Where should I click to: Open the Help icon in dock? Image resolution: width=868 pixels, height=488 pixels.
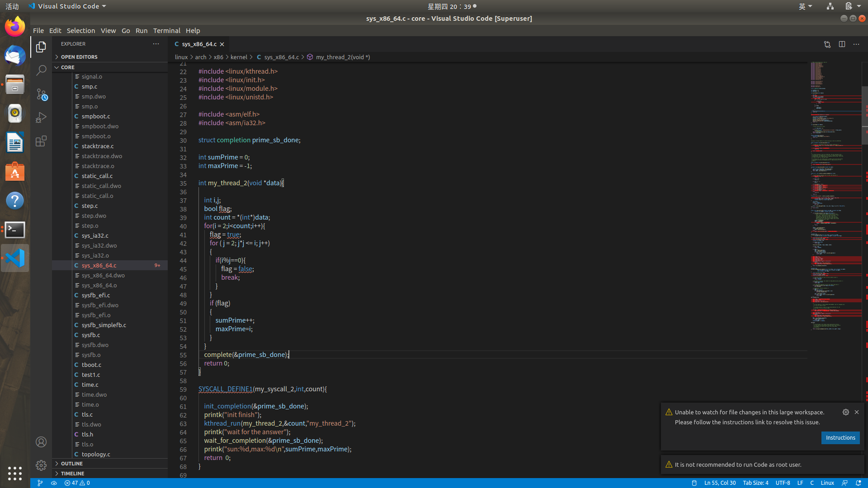tap(15, 201)
